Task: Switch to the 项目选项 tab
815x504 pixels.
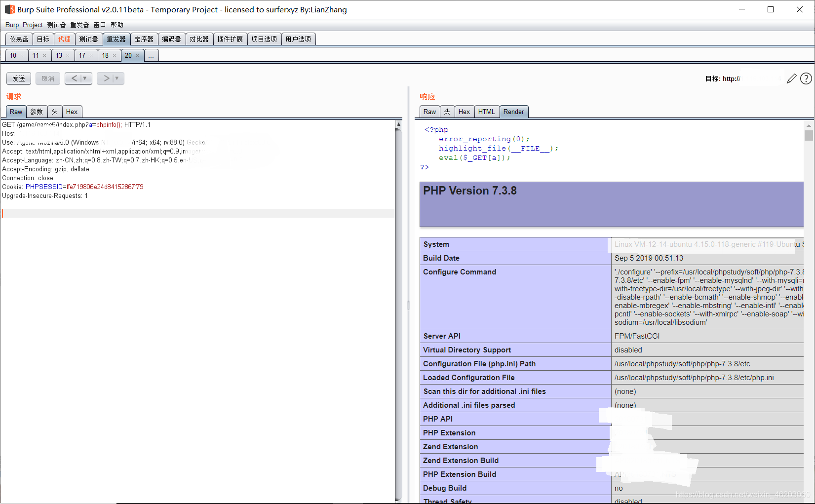Action: (264, 39)
